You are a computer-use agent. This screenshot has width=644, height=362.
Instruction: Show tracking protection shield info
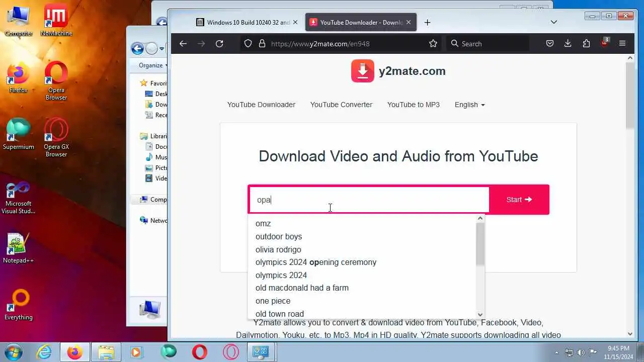point(248,44)
